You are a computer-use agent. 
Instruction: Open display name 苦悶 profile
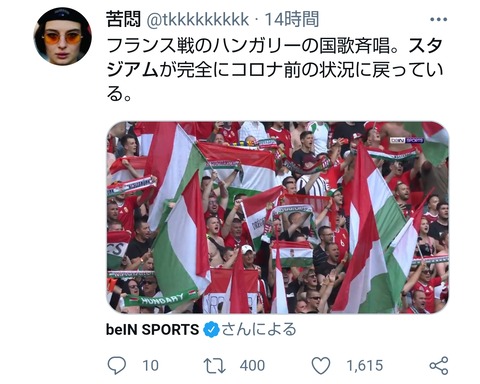(124, 19)
